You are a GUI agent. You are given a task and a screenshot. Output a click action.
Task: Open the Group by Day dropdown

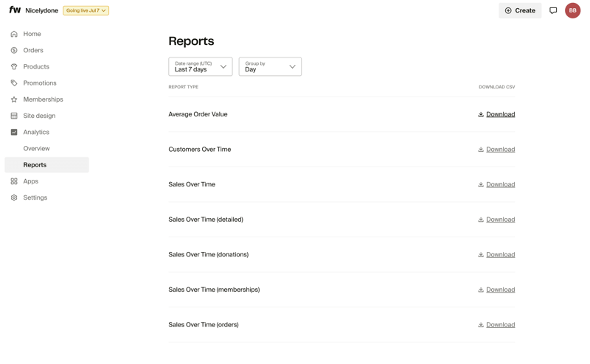(x=270, y=66)
